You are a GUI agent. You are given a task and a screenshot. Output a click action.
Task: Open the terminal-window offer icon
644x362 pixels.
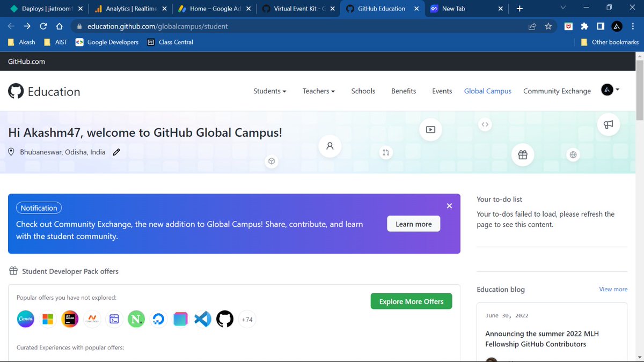coord(114,319)
